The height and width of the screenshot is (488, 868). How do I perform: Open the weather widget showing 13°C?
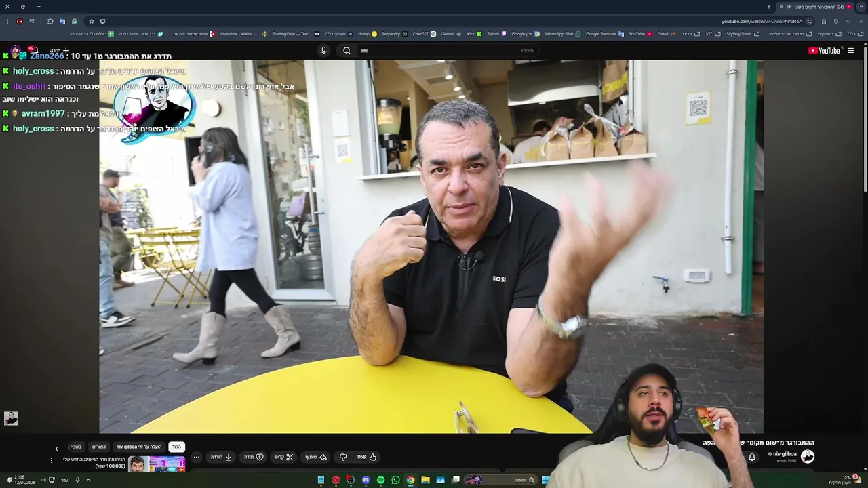click(846, 479)
